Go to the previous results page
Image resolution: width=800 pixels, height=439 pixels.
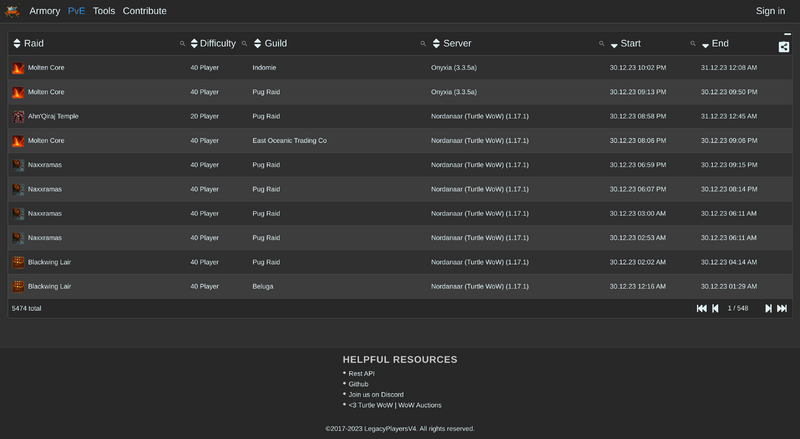pyautogui.click(x=715, y=308)
